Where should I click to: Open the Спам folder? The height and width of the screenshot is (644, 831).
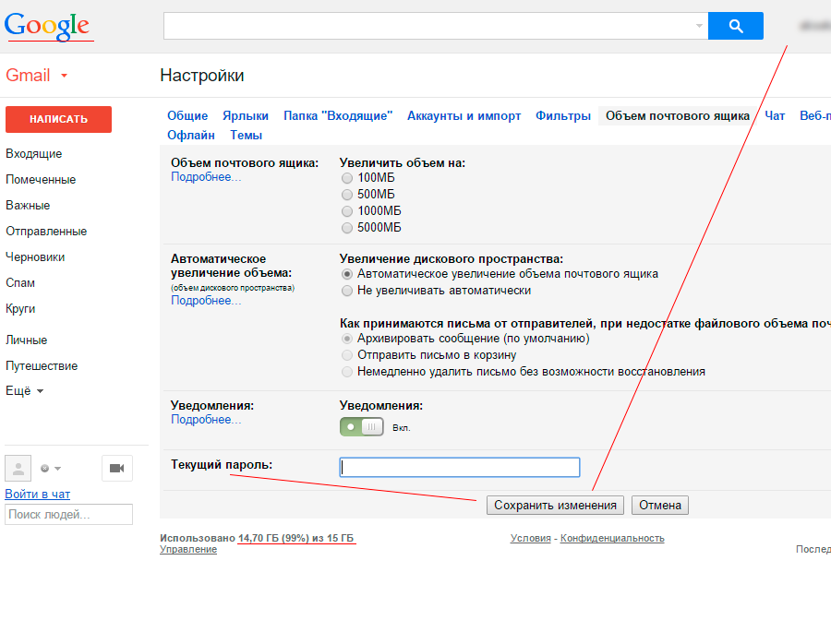pyautogui.click(x=20, y=283)
